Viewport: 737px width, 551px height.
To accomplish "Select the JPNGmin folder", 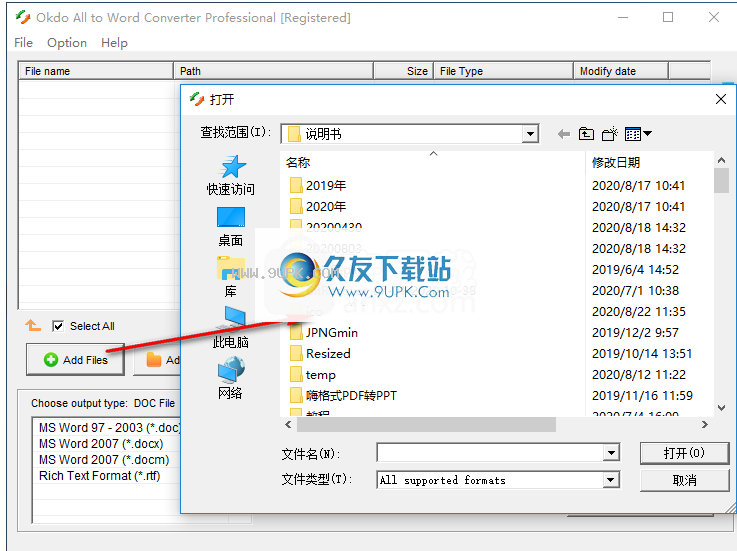I will coord(324,332).
